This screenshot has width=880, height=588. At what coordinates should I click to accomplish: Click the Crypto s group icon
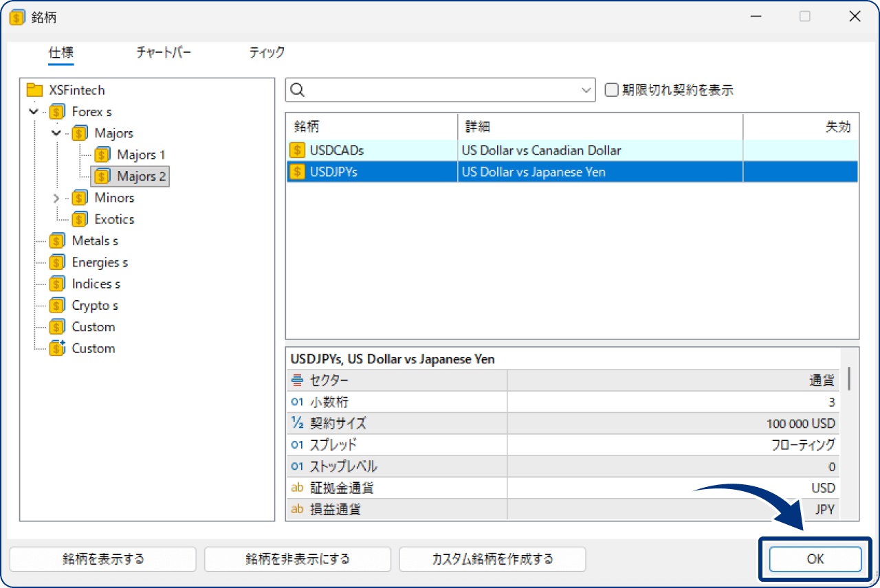(57, 306)
